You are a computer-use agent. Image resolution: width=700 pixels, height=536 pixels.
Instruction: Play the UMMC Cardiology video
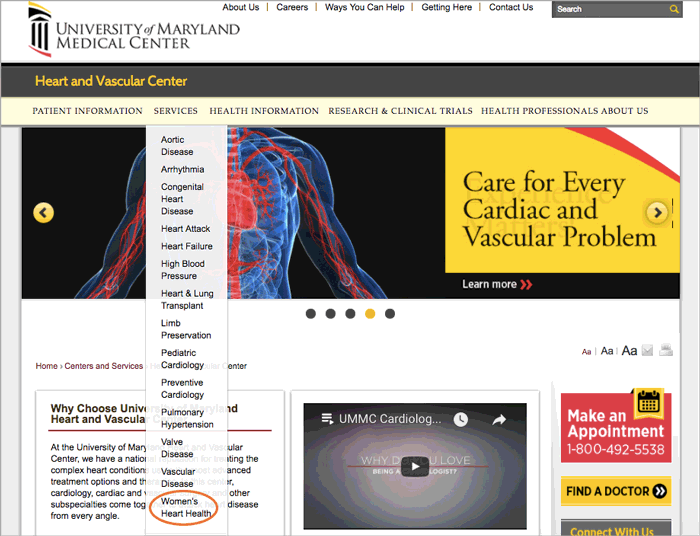point(415,467)
